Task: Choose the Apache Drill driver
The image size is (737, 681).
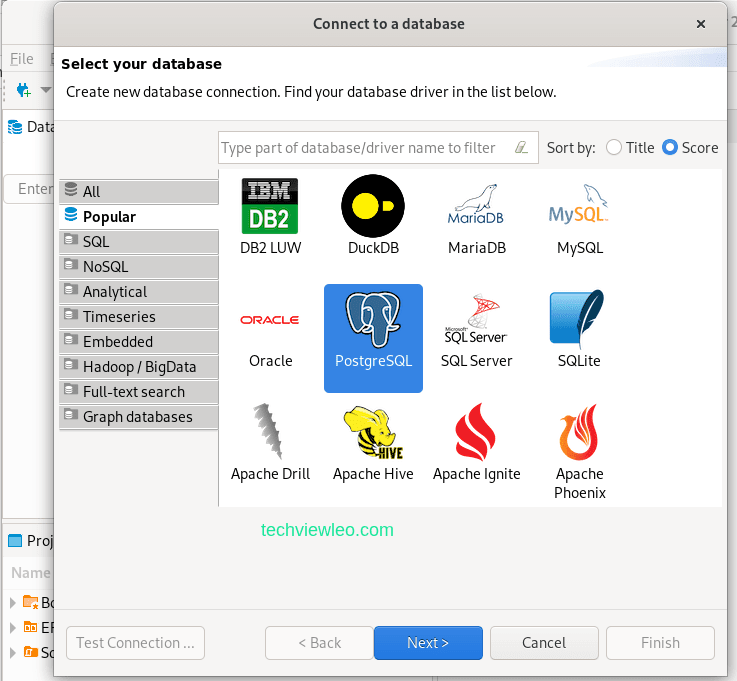Action: 270,444
